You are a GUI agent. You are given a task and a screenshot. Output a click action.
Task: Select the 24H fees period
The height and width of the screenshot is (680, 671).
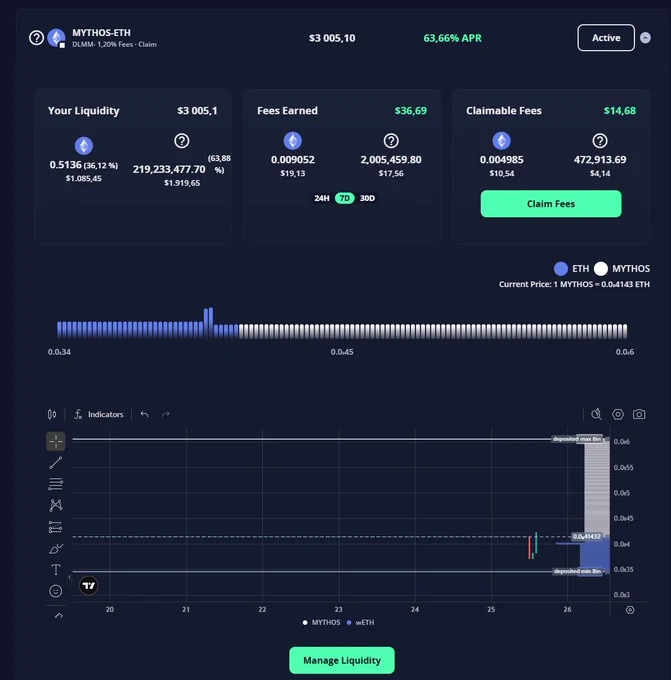pos(321,198)
